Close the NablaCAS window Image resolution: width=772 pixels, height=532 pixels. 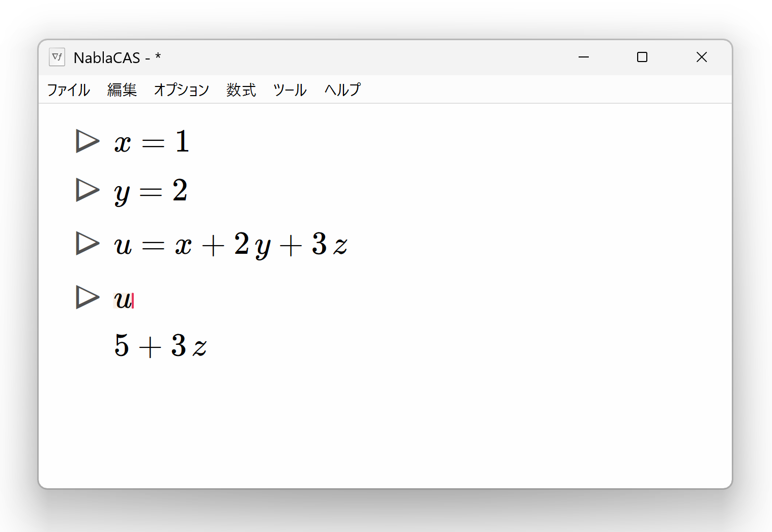(702, 57)
